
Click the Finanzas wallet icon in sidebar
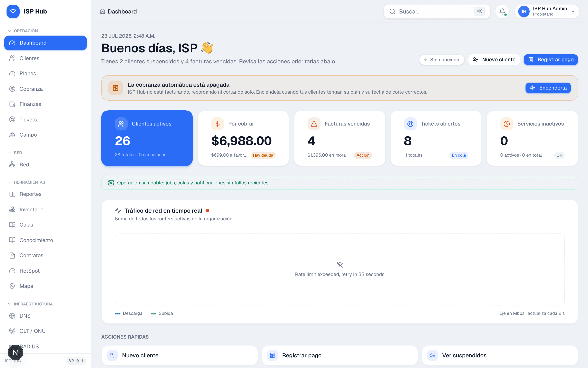(12, 104)
